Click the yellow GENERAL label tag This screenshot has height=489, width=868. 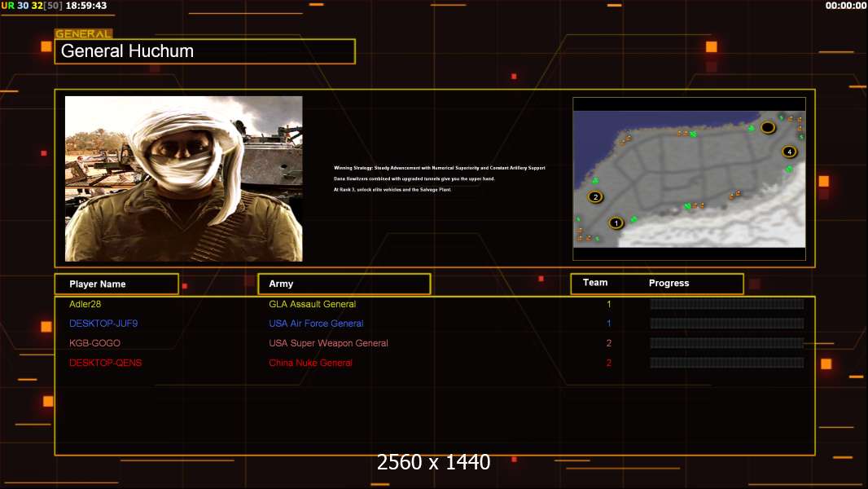pyautogui.click(x=83, y=33)
